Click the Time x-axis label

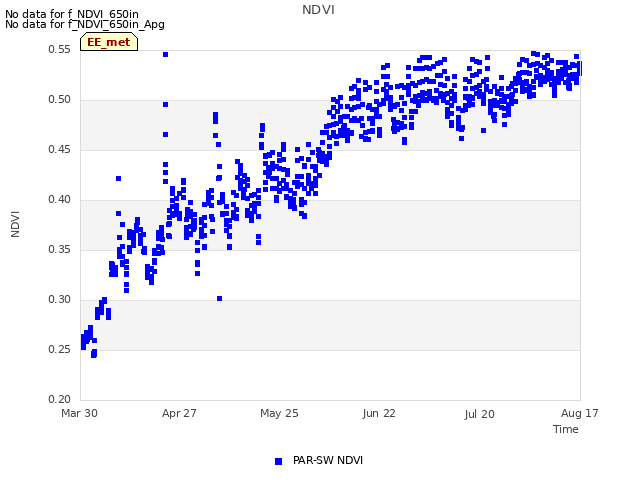(566, 429)
